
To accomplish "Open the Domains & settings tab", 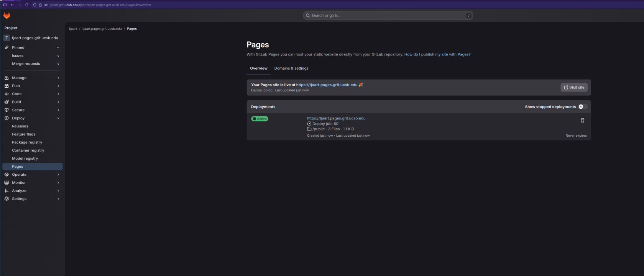I will [x=291, y=69].
